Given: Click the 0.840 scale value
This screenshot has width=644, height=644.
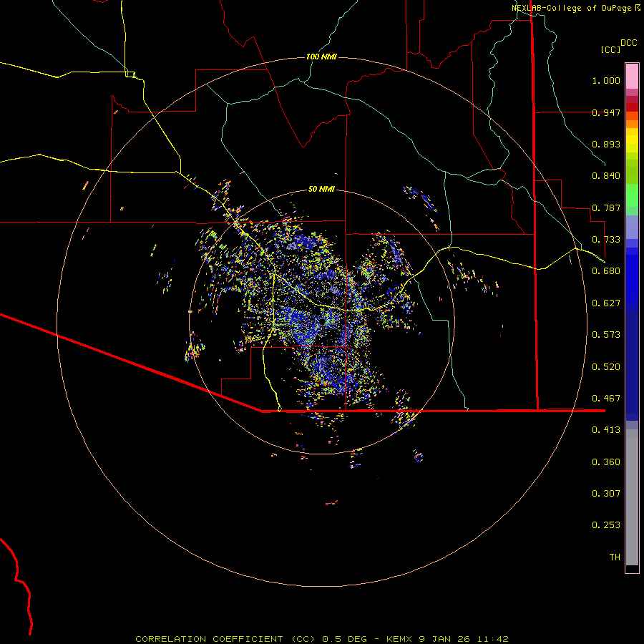Looking at the screenshot, I should 606,176.
